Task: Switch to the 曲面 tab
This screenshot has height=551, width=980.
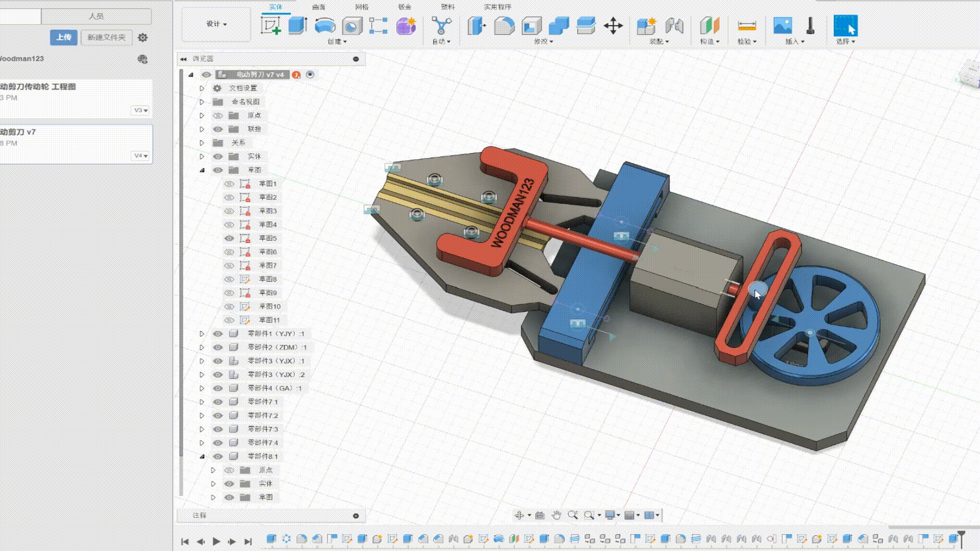Action: pyautogui.click(x=318, y=7)
